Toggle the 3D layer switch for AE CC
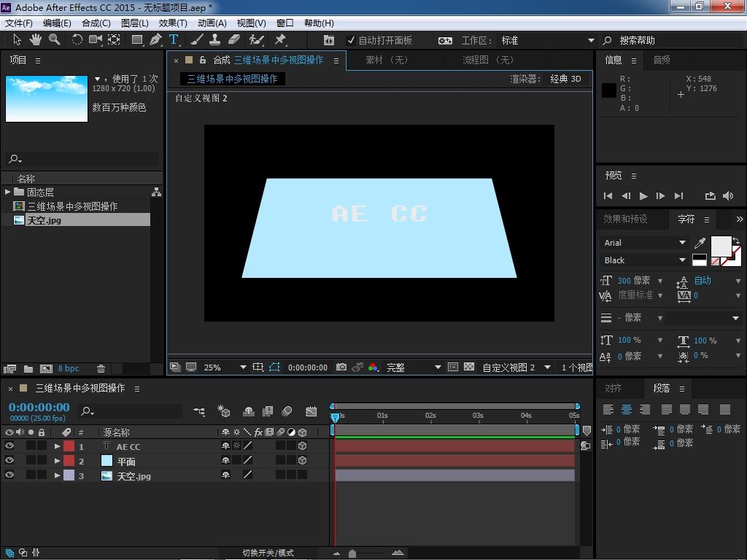747x560 pixels. coord(302,446)
